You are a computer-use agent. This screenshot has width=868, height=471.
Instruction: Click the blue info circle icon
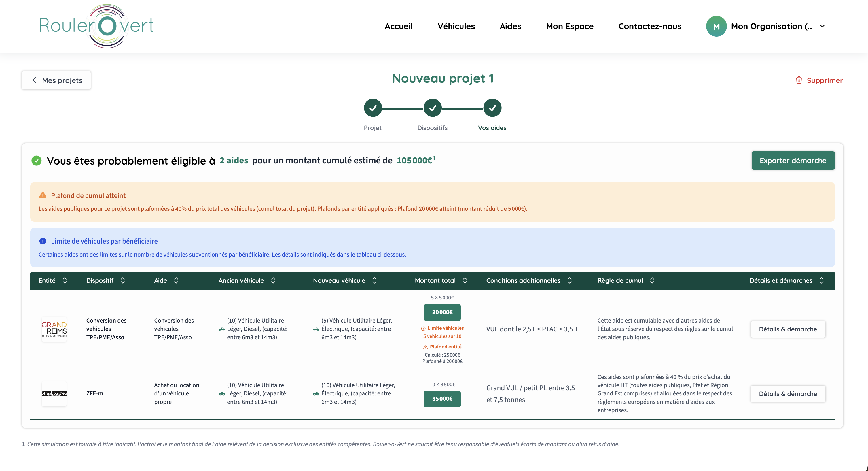[x=42, y=241]
